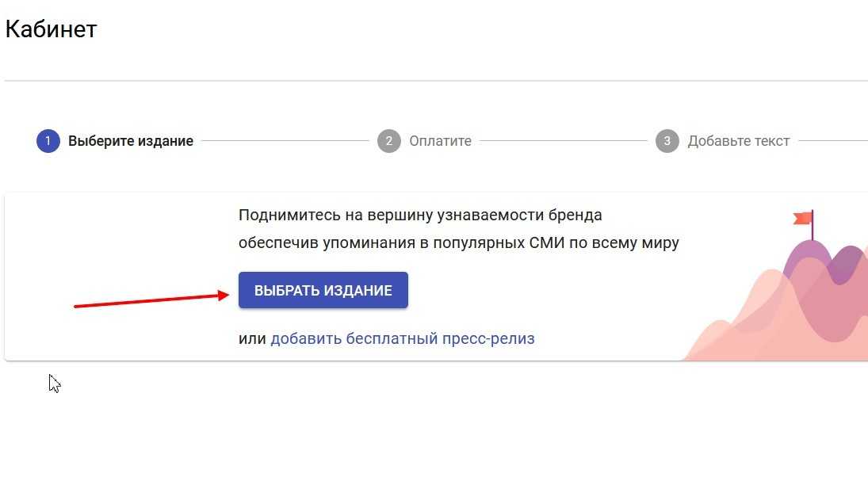
Task: Click the Кабинет page heading
Action: click(x=51, y=29)
